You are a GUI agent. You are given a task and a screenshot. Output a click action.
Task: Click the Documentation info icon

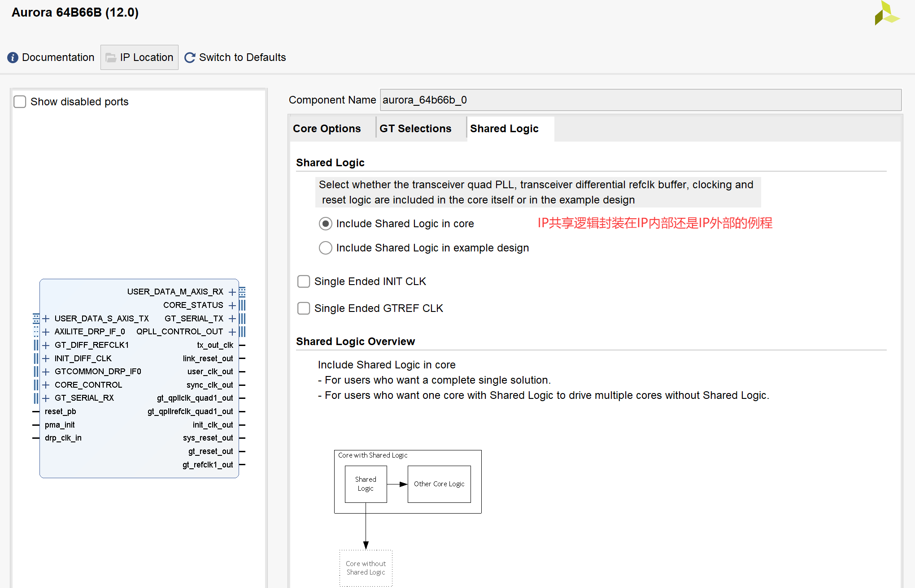pos(13,57)
